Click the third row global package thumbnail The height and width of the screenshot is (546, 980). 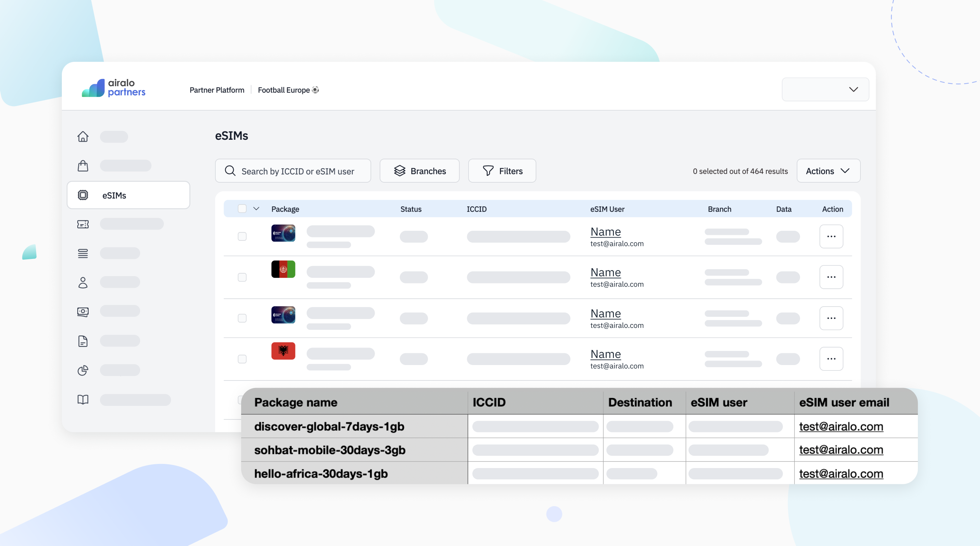click(x=283, y=315)
